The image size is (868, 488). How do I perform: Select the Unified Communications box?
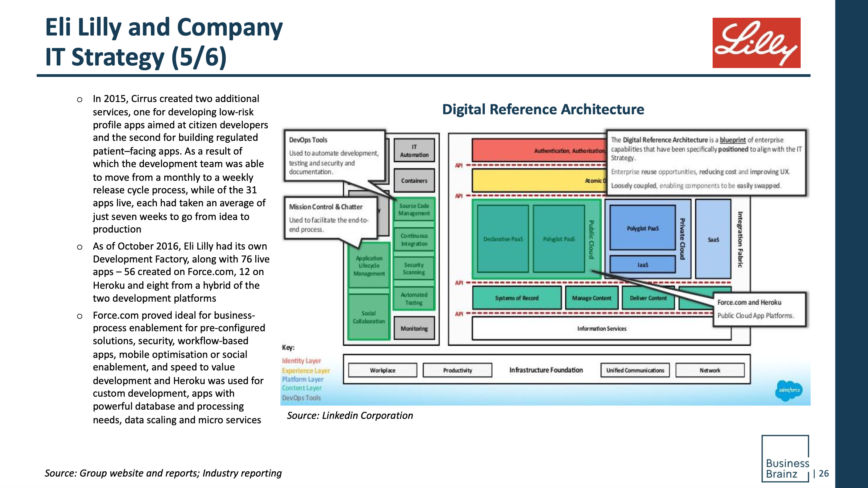(635, 370)
